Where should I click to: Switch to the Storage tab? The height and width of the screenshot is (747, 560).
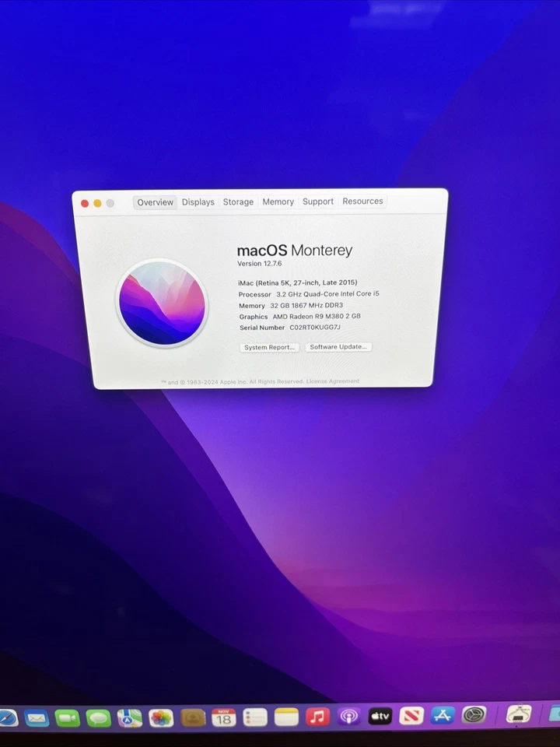238,202
